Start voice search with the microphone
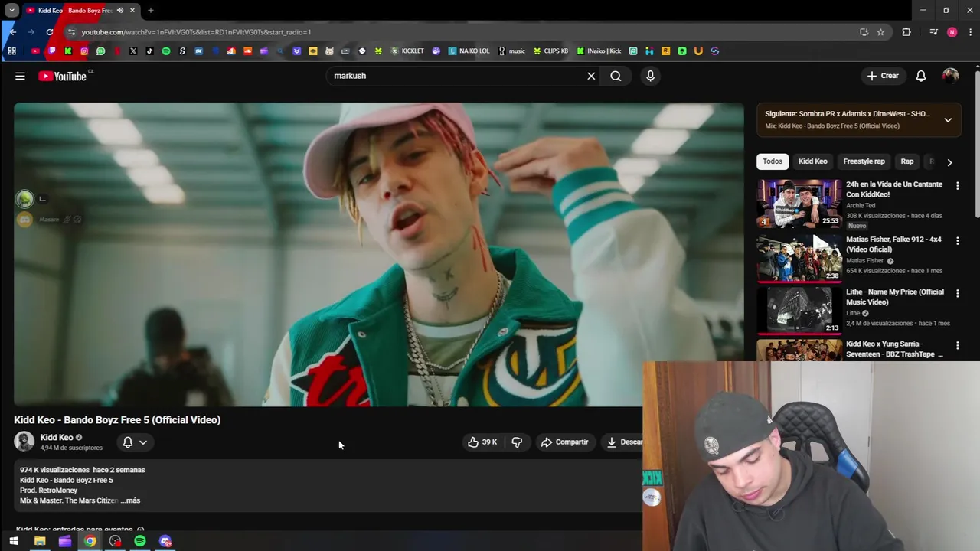The image size is (980, 551). point(650,76)
